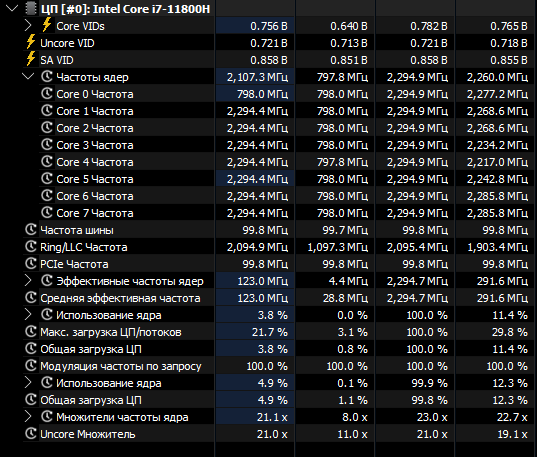Viewport: 537px width, 457px height.
Task: Click the 798.0 МГц current value of Core 0
Action: (x=262, y=94)
